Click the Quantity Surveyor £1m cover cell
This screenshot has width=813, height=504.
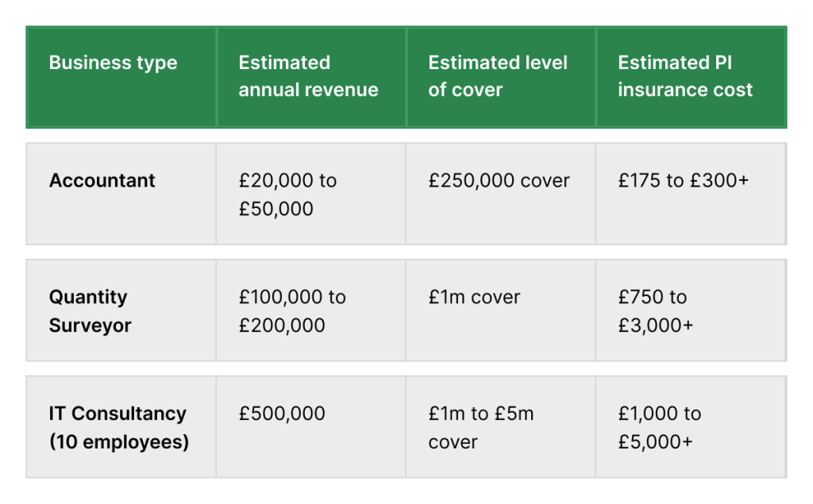click(474, 298)
